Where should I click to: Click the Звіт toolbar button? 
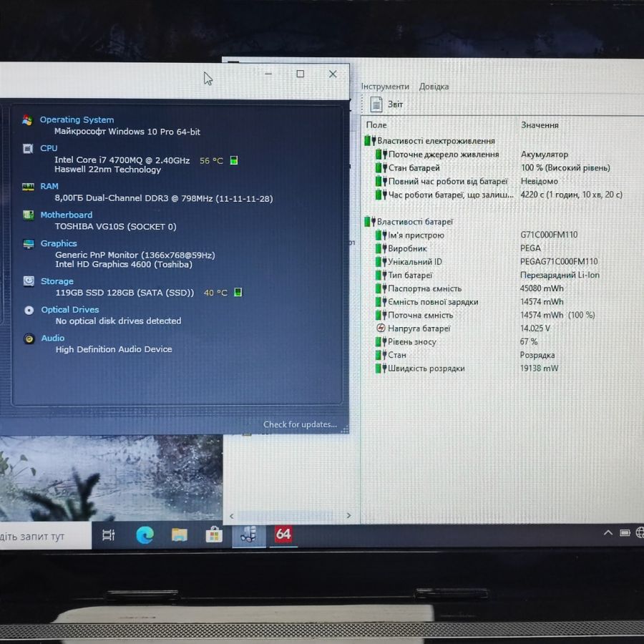[x=386, y=104]
